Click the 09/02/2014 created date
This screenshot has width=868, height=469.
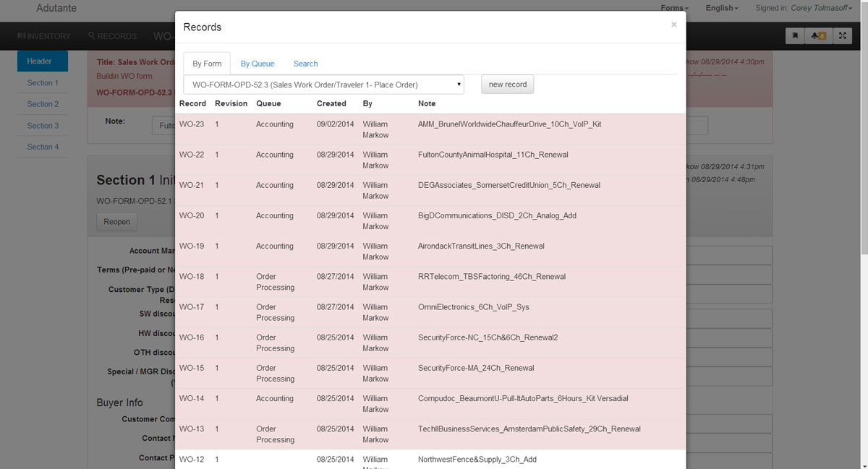336,124
